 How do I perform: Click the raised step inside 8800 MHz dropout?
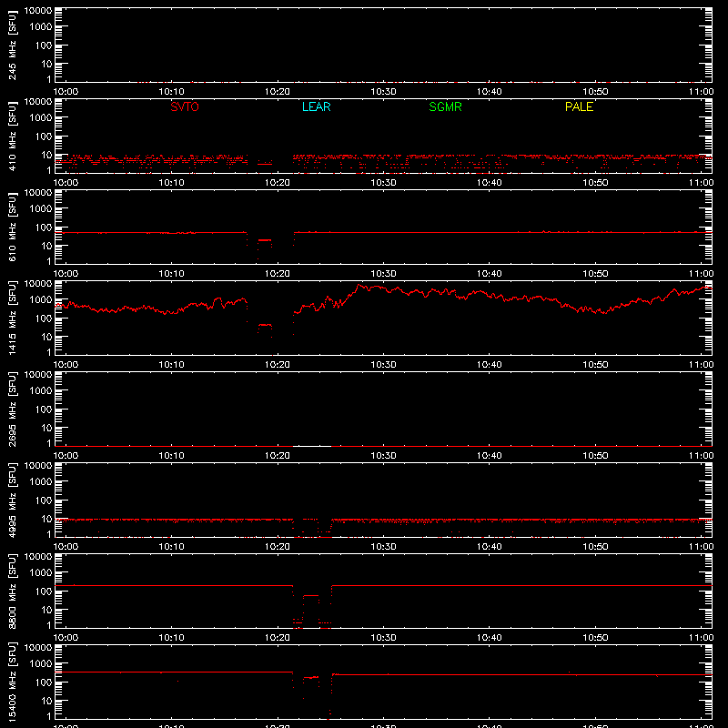point(310,596)
